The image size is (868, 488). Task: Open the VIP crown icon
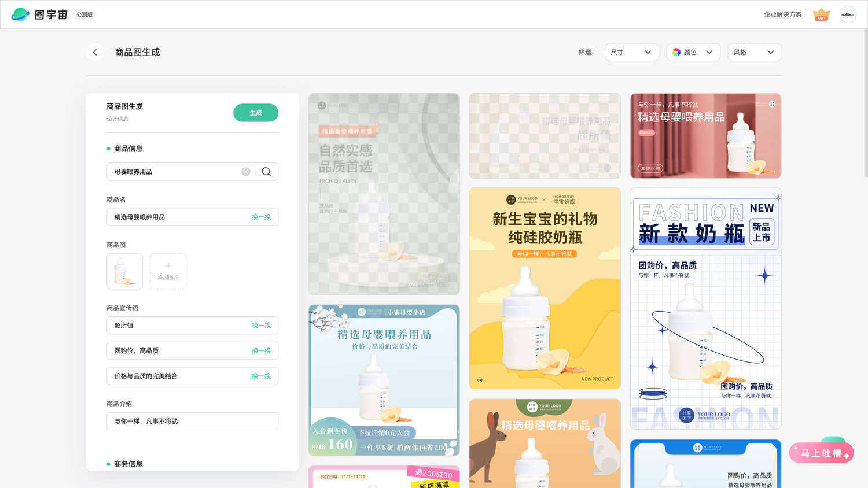pos(821,14)
